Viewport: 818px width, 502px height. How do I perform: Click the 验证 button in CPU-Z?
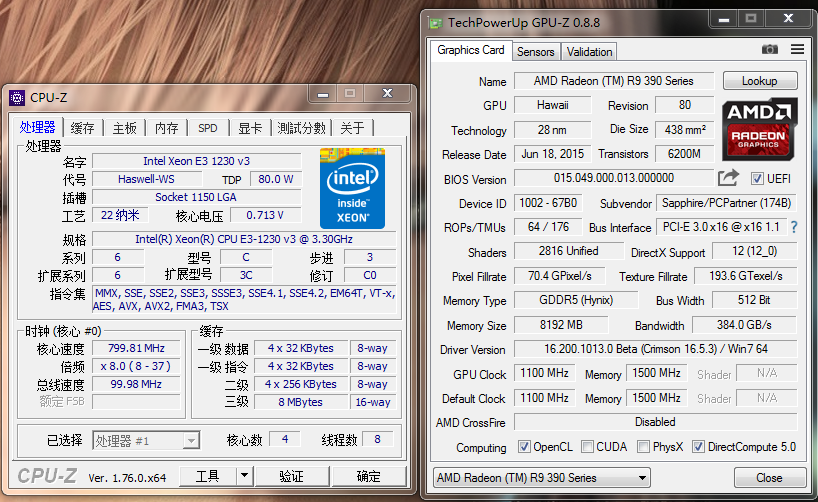coord(292,476)
